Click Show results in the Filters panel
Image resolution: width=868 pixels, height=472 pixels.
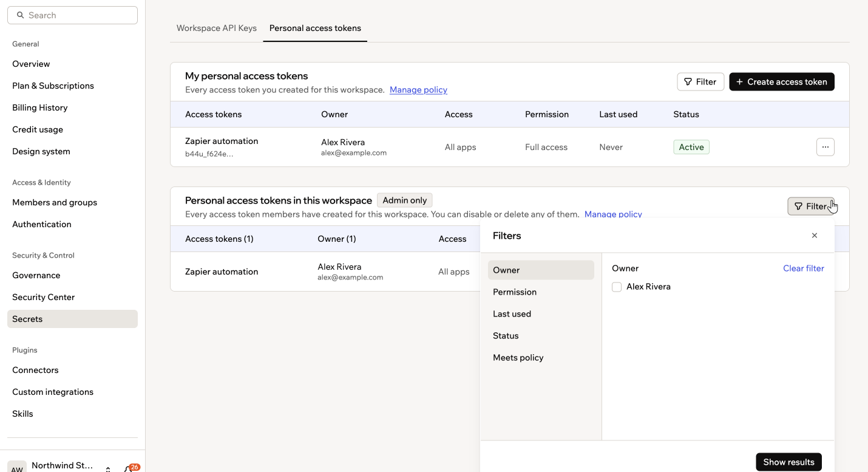(788, 462)
